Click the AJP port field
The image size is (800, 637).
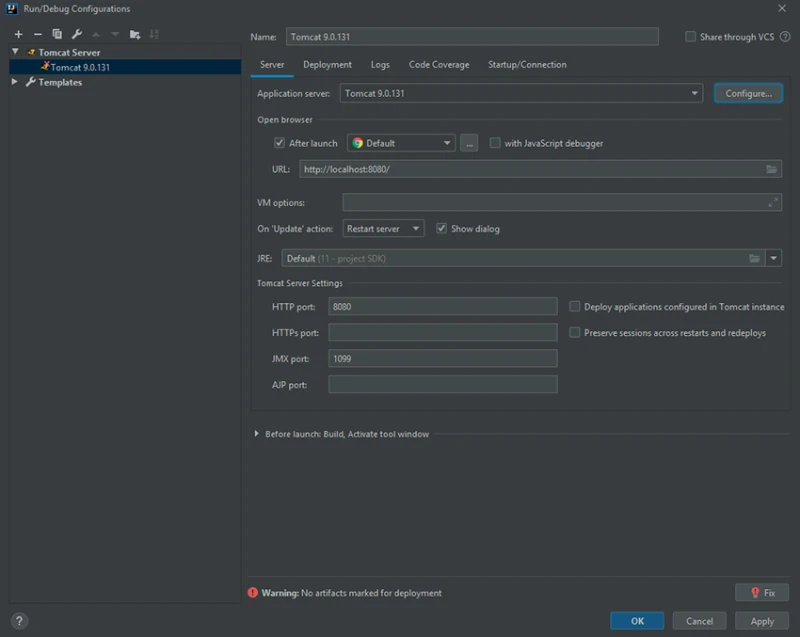pos(442,385)
